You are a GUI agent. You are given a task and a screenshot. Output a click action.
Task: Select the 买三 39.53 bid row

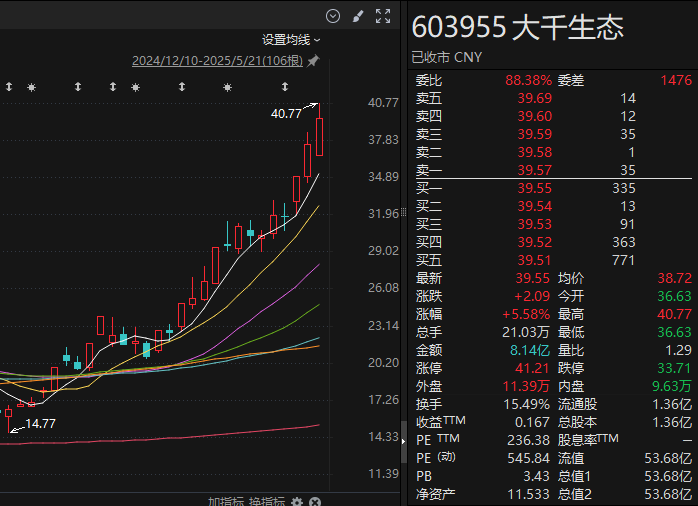coord(553,224)
